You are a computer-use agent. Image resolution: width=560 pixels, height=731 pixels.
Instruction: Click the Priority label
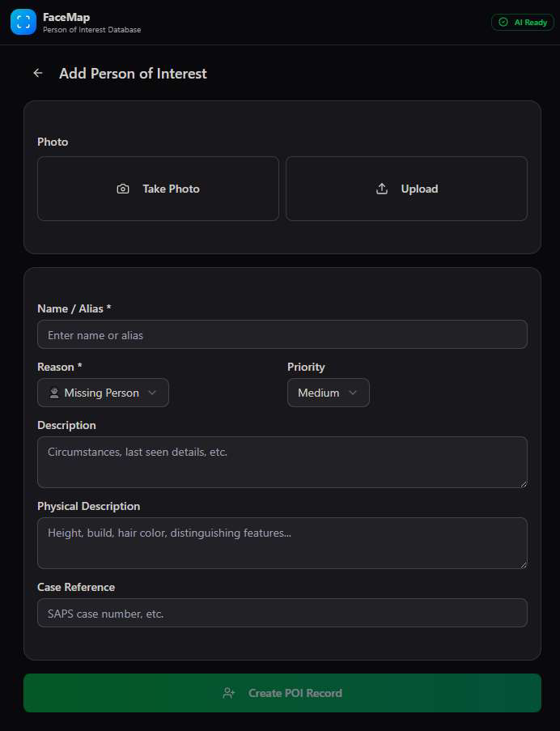306,367
